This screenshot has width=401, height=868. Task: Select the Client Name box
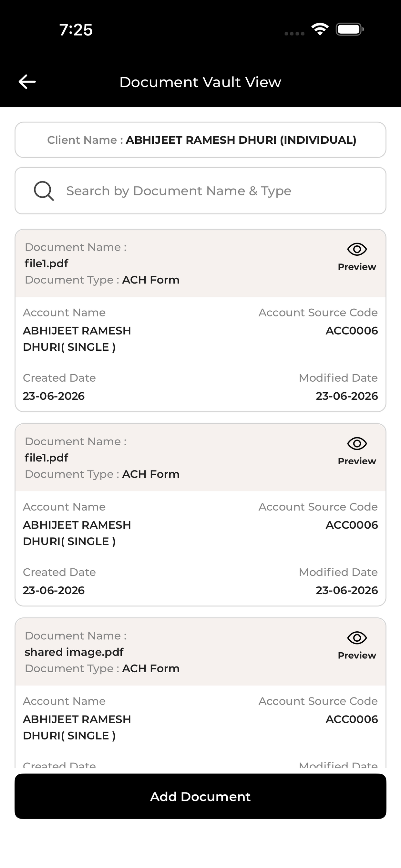tap(200, 140)
